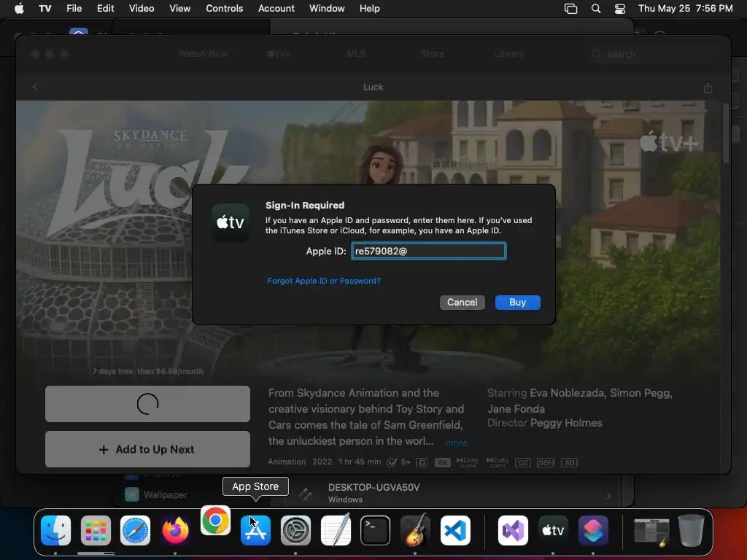
Task: Click the Apple ID input field
Action: point(429,251)
